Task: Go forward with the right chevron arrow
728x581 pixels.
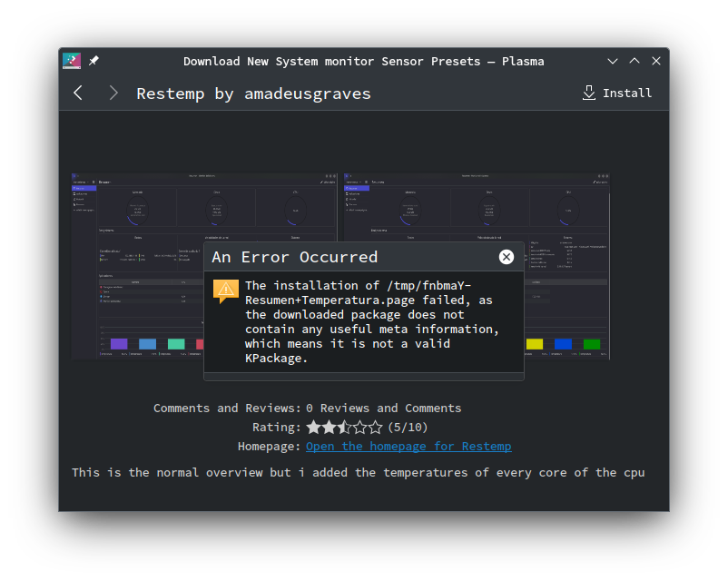Action: tap(113, 93)
